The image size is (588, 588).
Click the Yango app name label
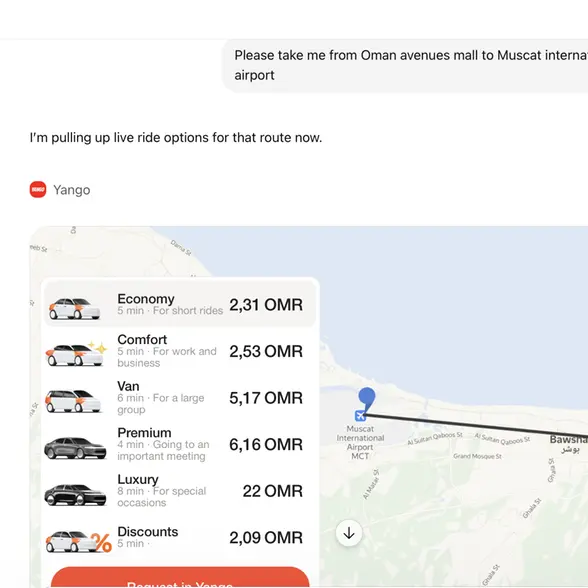click(72, 190)
